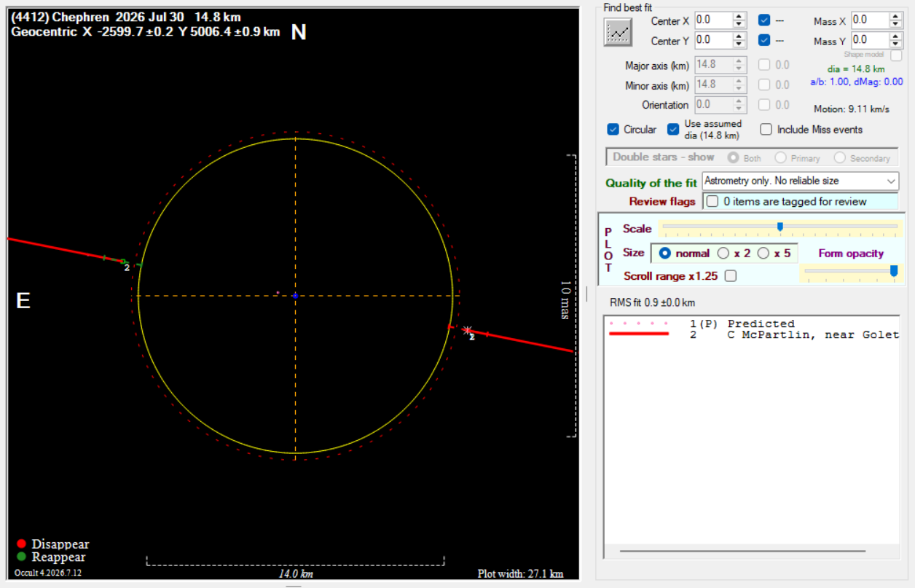Tick the Review flags checkbox
The width and height of the screenshot is (915, 588).
tap(712, 201)
